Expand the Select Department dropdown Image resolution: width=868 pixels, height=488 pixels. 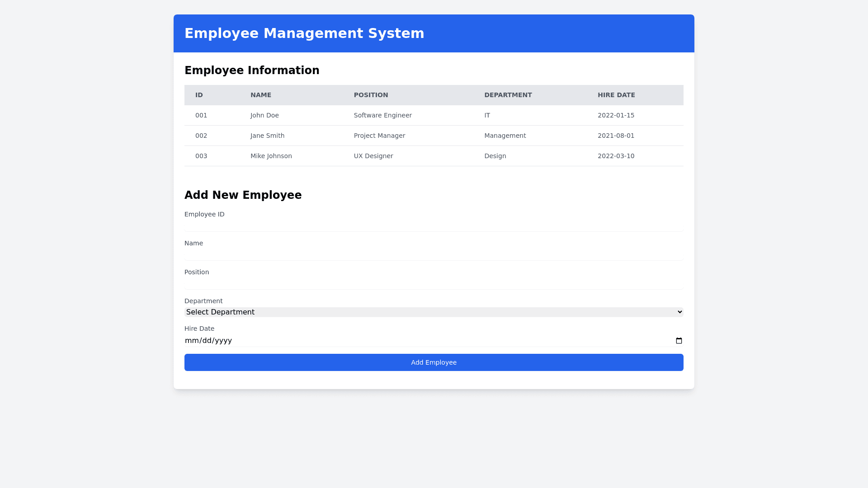click(x=434, y=312)
